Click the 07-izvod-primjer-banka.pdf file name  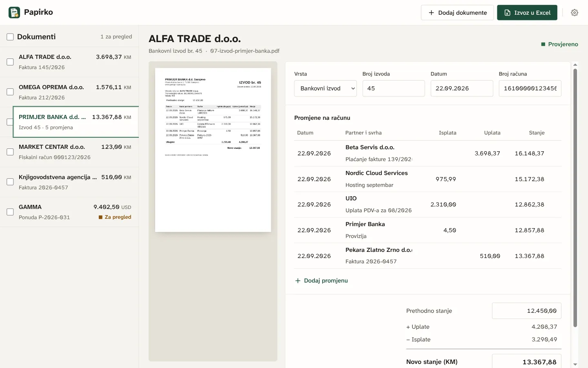[x=245, y=51]
